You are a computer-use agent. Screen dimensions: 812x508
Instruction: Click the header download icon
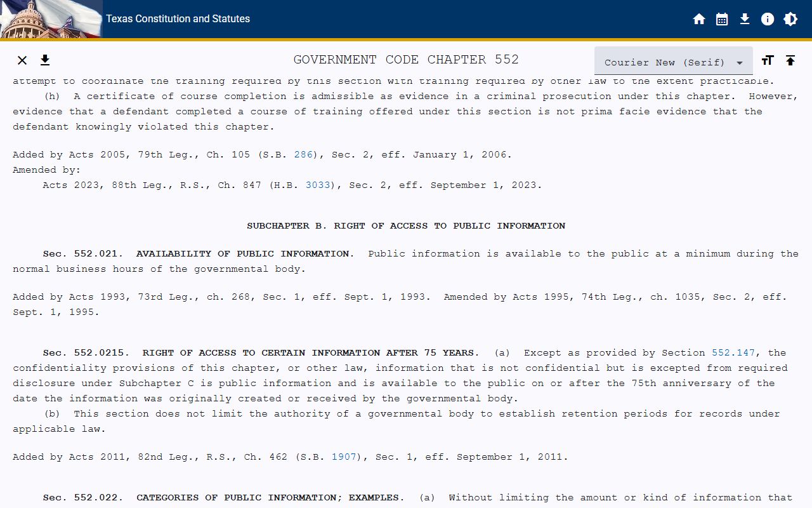click(x=745, y=19)
